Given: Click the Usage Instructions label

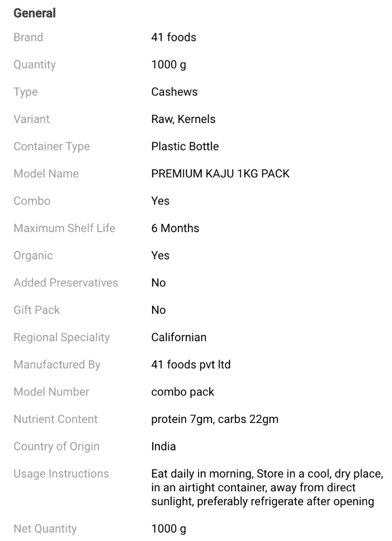Looking at the screenshot, I should (x=61, y=474).
